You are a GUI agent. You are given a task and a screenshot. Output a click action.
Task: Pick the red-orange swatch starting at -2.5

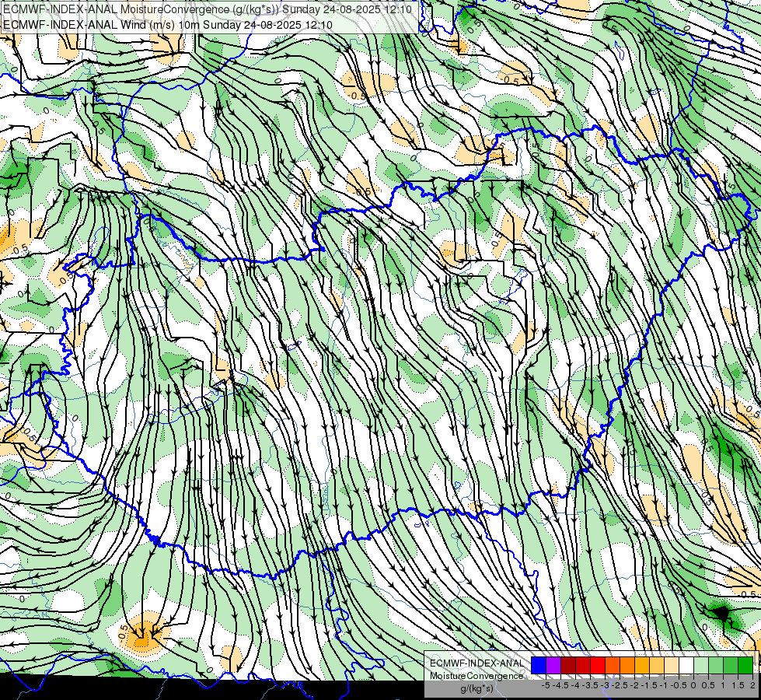(x=613, y=665)
